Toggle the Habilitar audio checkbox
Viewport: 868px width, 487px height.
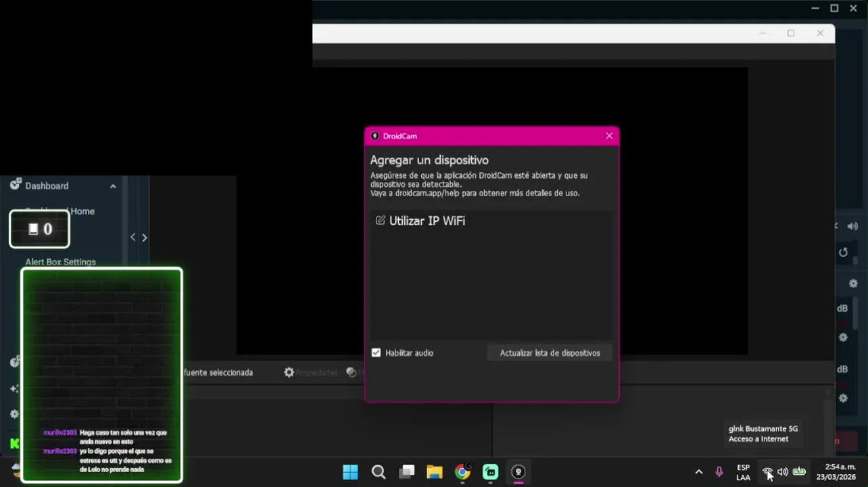tap(377, 352)
